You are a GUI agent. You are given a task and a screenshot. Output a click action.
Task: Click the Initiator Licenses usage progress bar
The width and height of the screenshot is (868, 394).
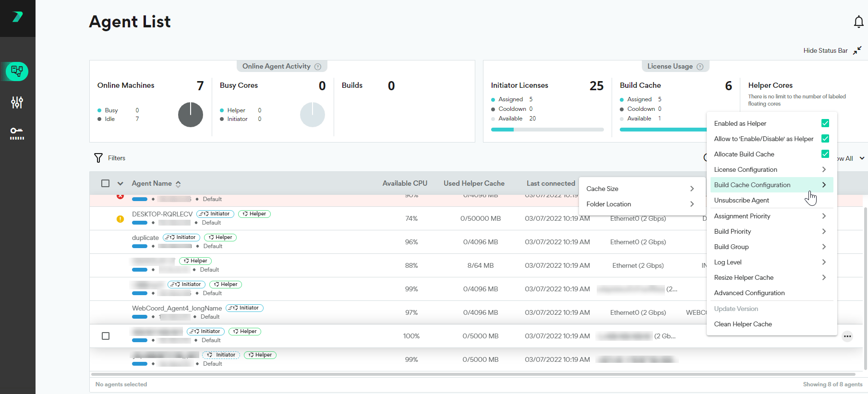point(547,130)
